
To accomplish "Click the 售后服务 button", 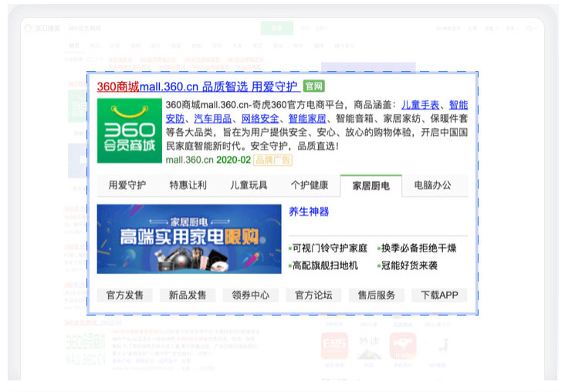I will pos(377,295).
